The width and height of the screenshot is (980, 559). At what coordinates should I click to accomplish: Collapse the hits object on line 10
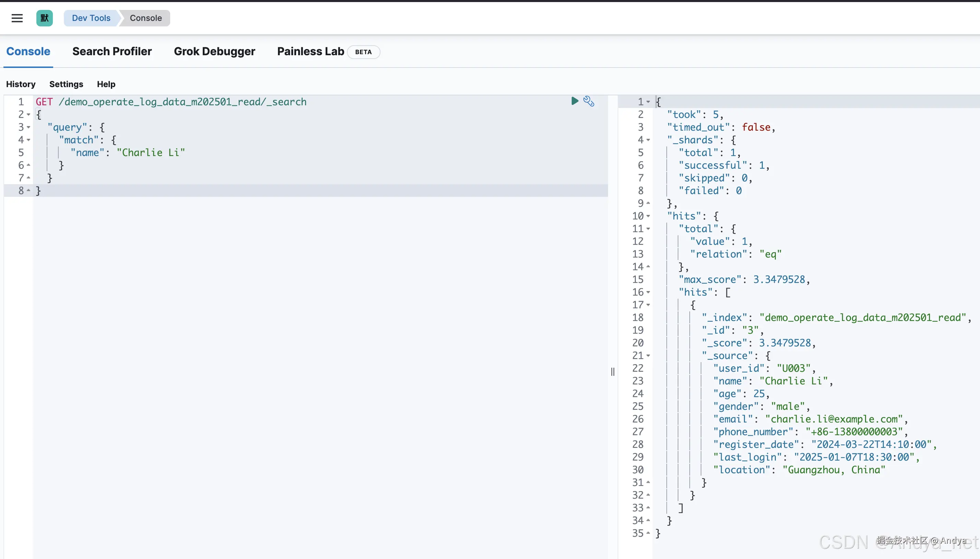point(648,216)
